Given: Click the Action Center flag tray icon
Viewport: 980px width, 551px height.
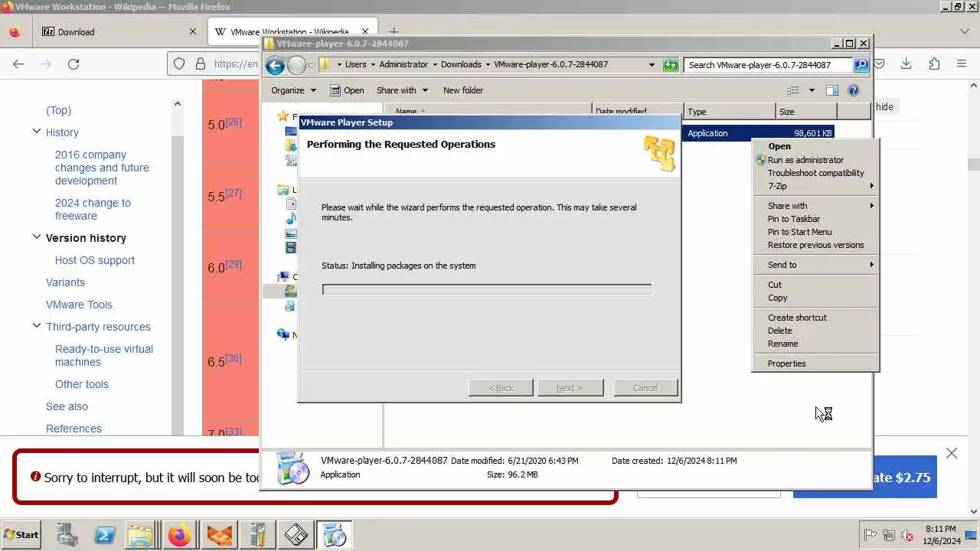Looking at the screenshot, I should (871, 535).
